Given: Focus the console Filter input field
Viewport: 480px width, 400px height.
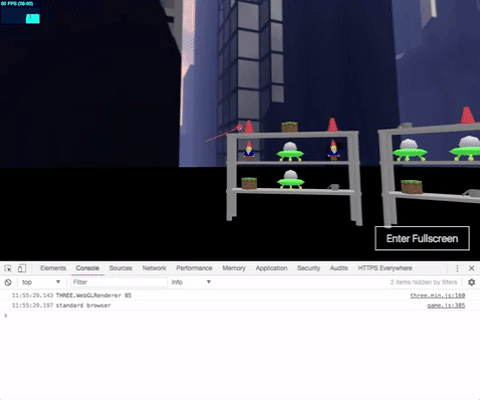Looking at the screenshot, I should [x=119, y=282].
